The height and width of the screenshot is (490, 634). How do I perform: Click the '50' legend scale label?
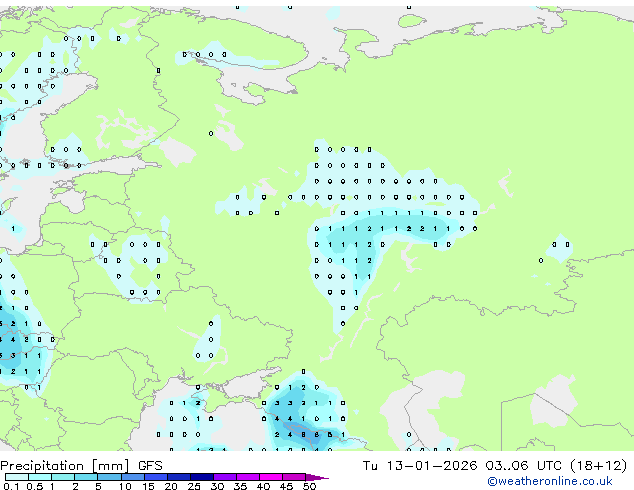pos(309,486)
